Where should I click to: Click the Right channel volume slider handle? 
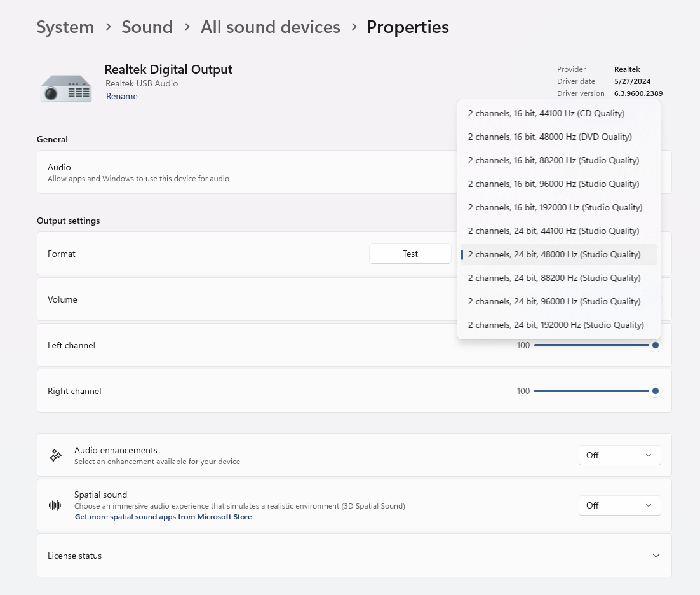pyautogui.click(x=655, y=391)
